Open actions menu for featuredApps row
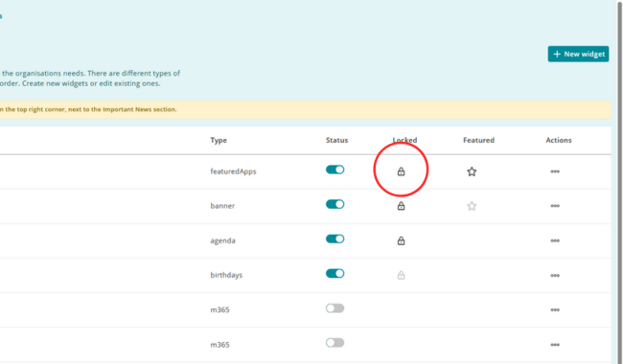The width and height of the screenshot is (623, 364). pyautogui.click(x=555, y=171)
